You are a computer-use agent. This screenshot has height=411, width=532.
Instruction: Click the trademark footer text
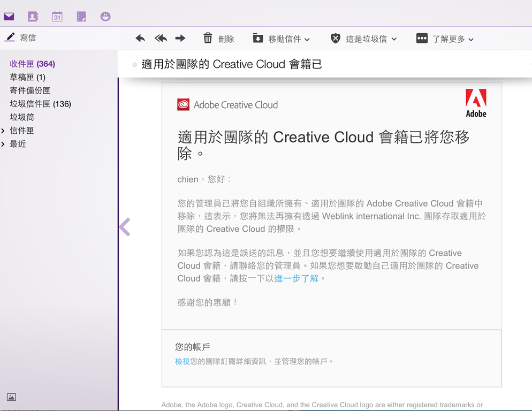[x=322, y=405]
